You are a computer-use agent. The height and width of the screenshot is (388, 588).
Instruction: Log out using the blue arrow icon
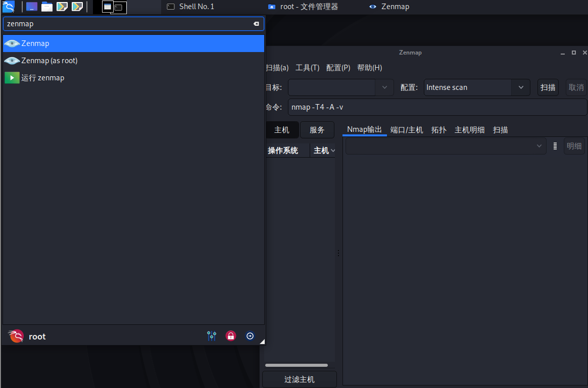point(250,336)
